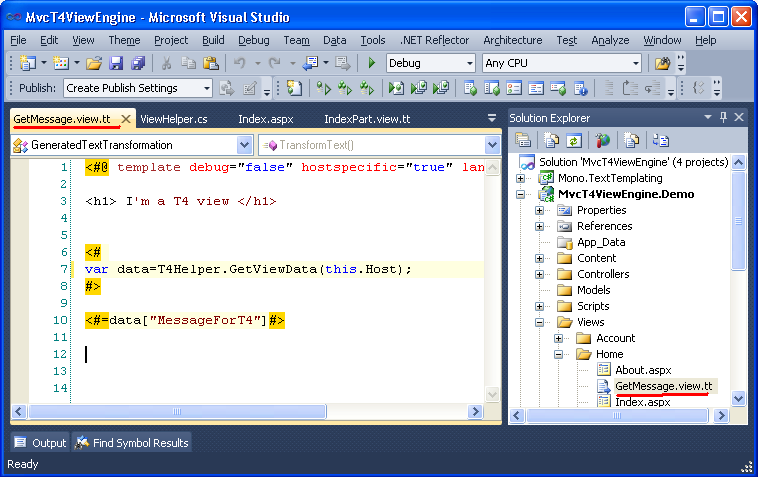The width and height of the screenshot is (759, 477).
Task: Switch to the ViewHelper.cs tab
Action: [174, 119]
